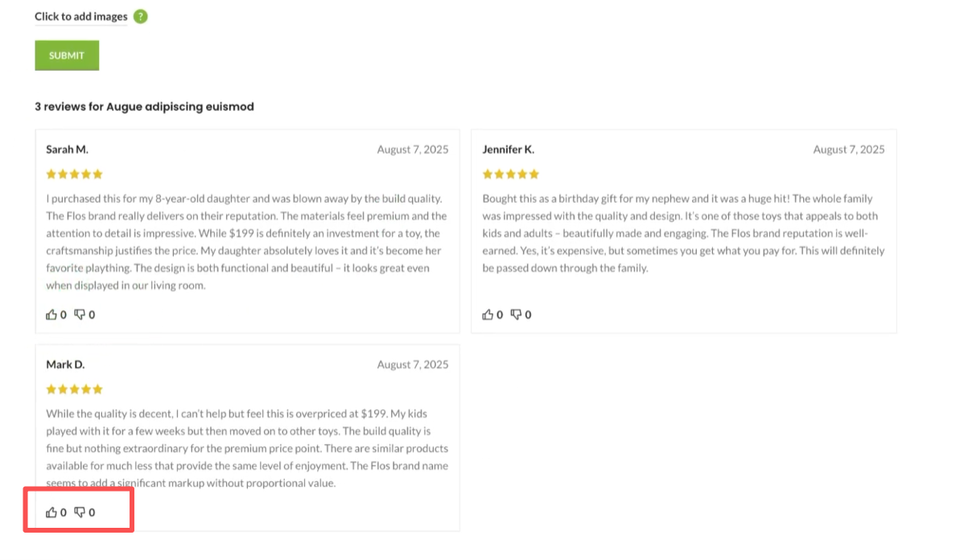Give thumbs up to Jennifer K.'s review

(488, 315)
